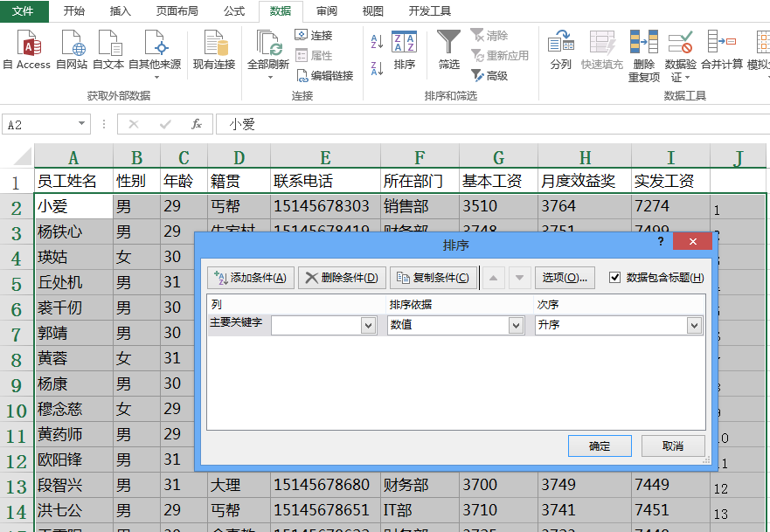Click the 全部刷新 refresh all icon

point(268,43)
